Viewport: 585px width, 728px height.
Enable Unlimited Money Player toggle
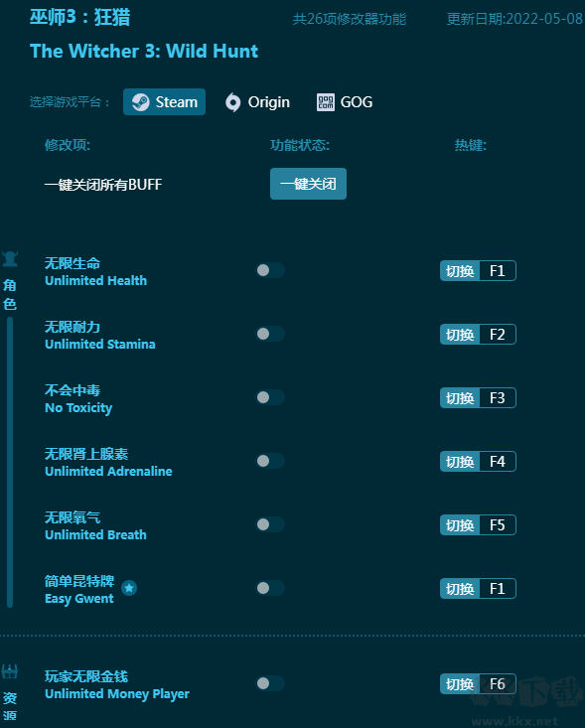(x=271, y=683)
